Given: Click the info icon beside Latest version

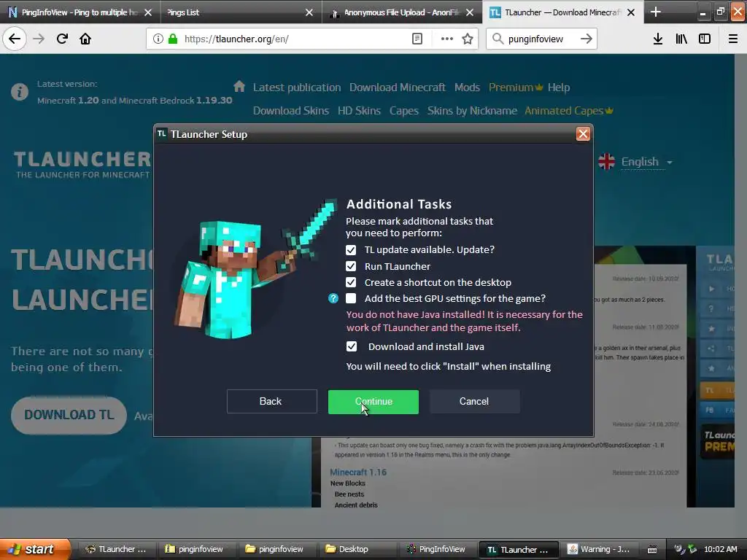Looking at the screenshot, I should (x=20, y=91).
